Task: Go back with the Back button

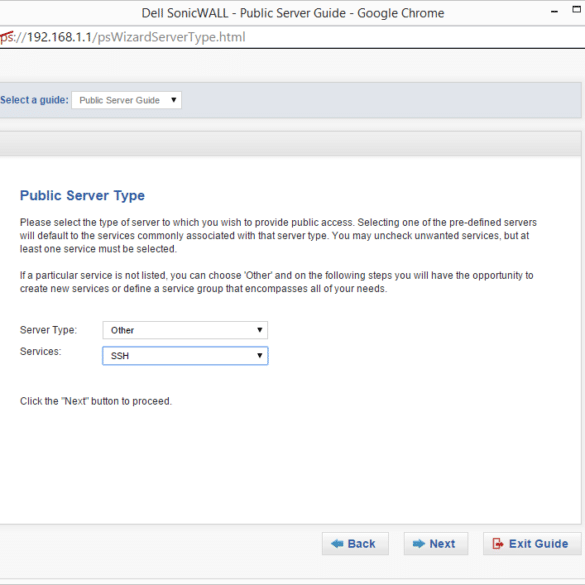Action: [355, 544]
